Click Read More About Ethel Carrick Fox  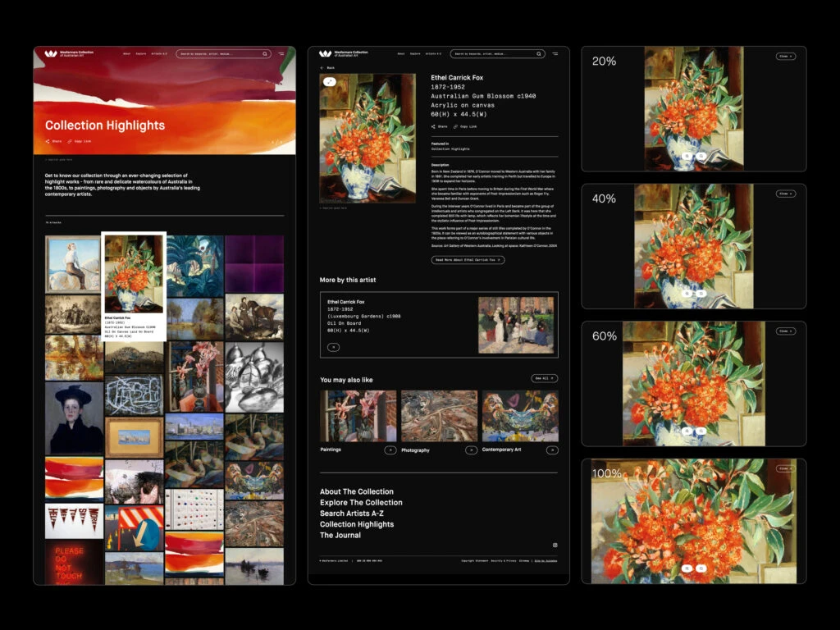(x=468, y=260)
